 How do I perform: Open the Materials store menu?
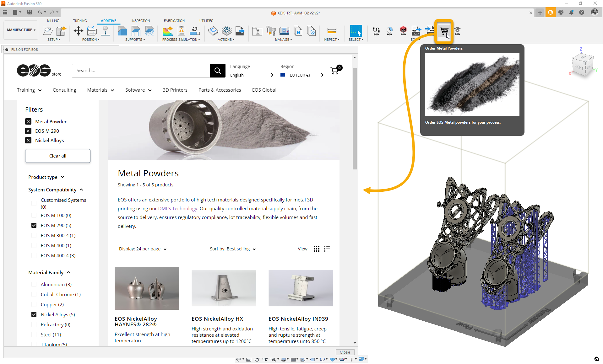pos(100,90)
